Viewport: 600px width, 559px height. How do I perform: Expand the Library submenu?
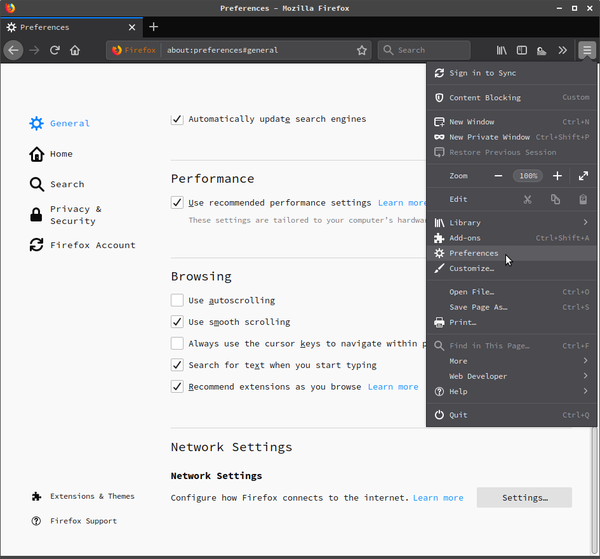[x=512, y=223]
